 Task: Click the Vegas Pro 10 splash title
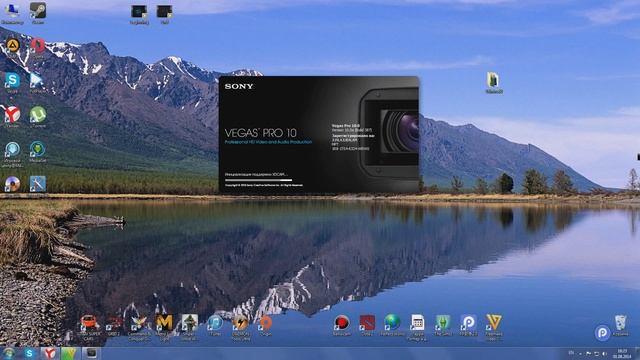pyautogui.click(x=261, y=133)
